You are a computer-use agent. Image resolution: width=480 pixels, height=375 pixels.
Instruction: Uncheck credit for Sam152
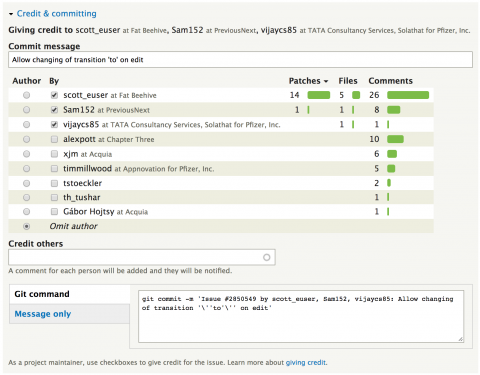pyautogui.click(x=54, y=110)
